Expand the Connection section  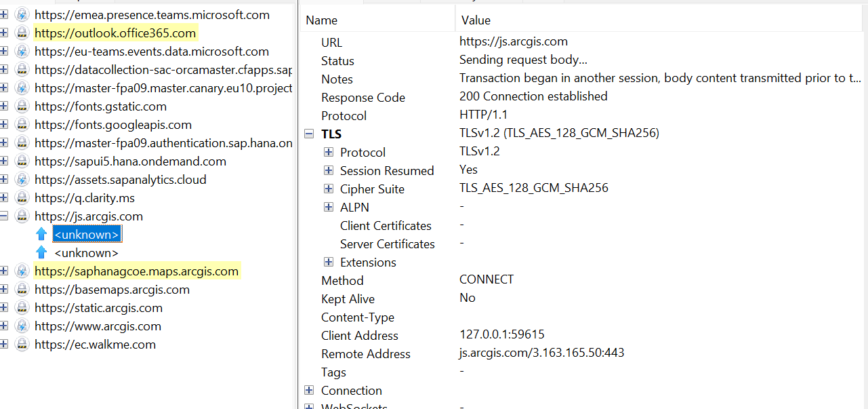pos(310,391)
